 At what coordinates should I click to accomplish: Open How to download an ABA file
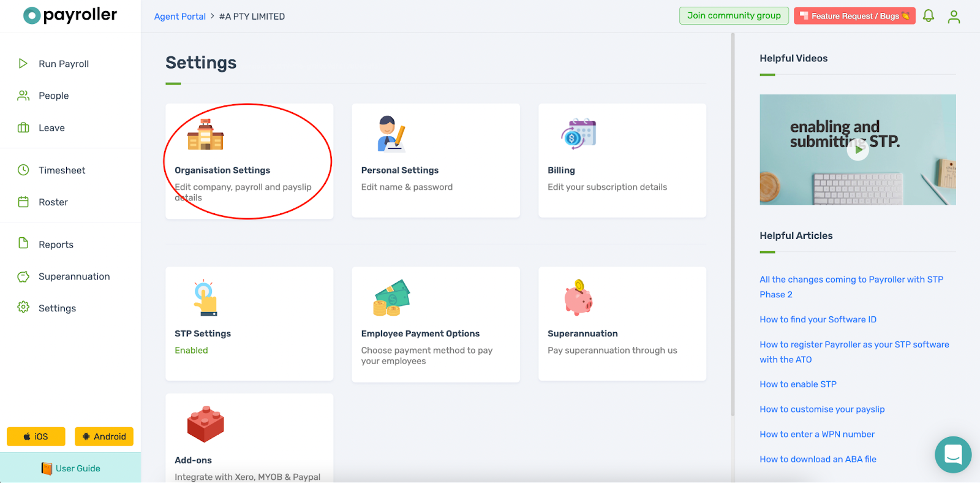818,460
